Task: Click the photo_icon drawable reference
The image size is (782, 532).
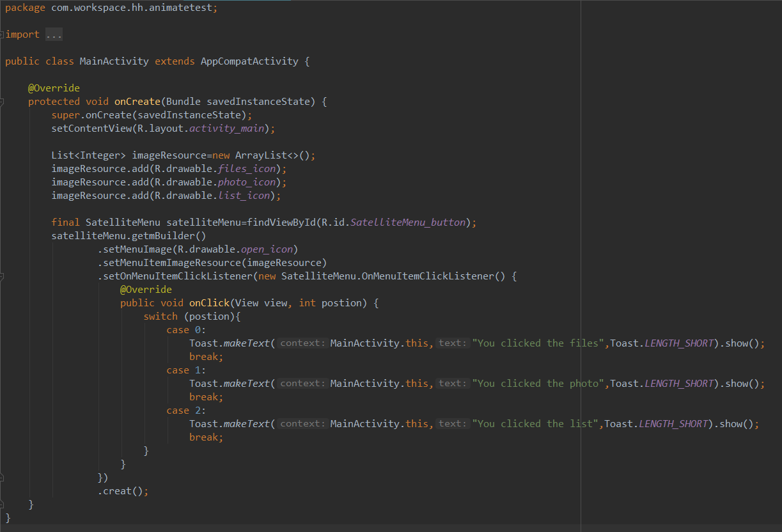Action: 247,182
